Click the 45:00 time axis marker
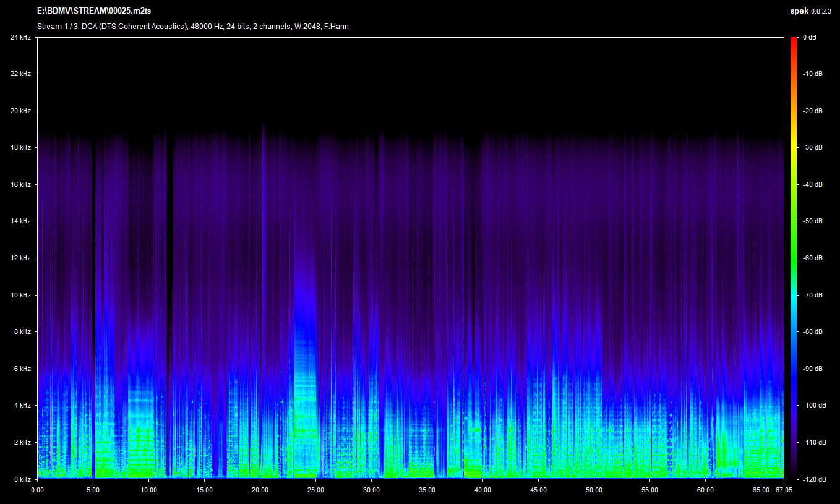Screen dimensions: 840x504 (538, 490)
